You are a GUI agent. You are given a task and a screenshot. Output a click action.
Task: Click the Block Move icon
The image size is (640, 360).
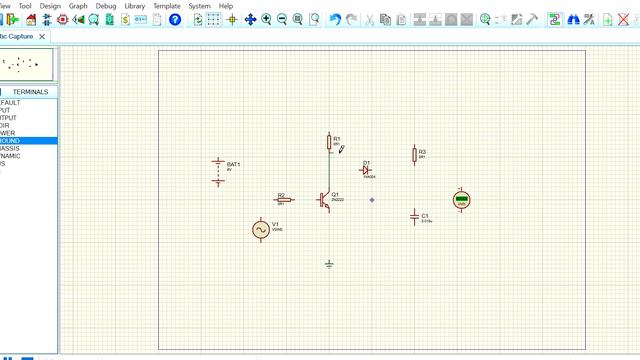point(435,19)
